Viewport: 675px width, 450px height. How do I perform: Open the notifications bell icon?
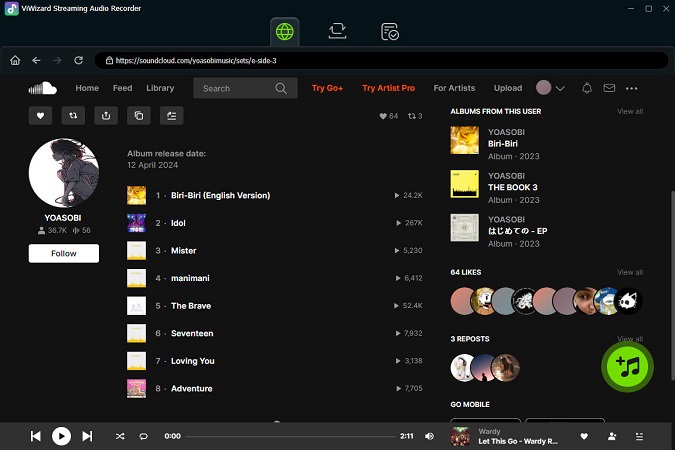coord(587,88)
